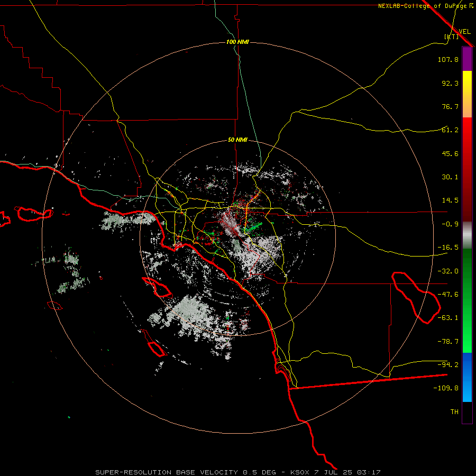The image size is (476, 476).
Task: Click the -47.6 scale value
Action: coord(448,295)
